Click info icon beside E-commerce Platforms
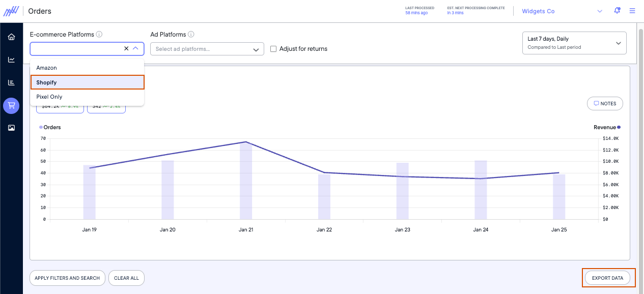This screenshot has height=294, width=644. [x=99, y=35]
